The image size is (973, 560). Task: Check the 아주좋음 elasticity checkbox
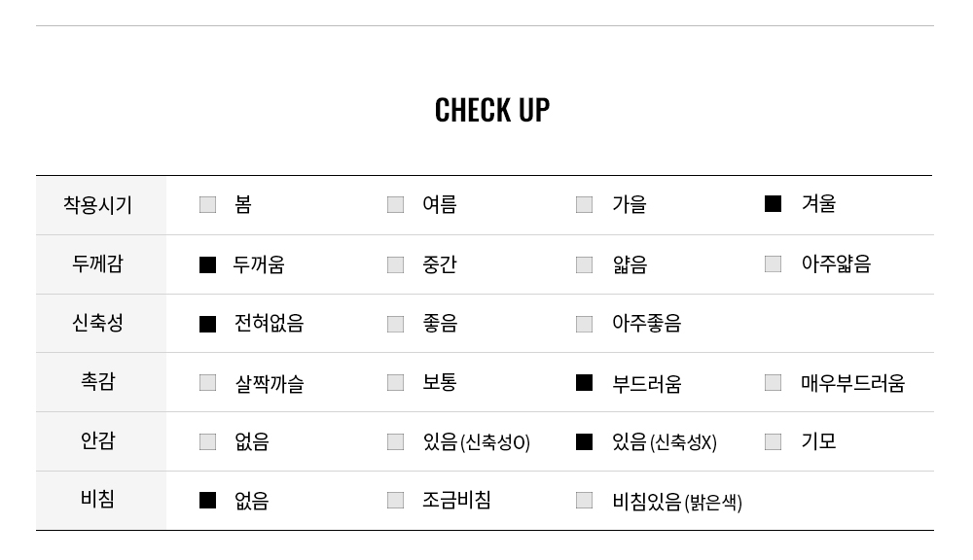584,324
